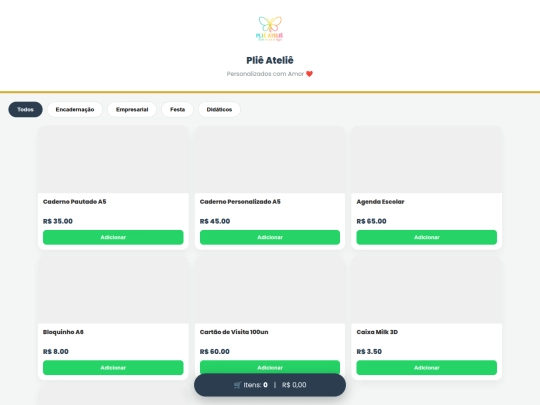Open Agenda Escolar product image
The height and width of the screenshot is (405, 540).
pyautogui.click(x=427, y=159)
